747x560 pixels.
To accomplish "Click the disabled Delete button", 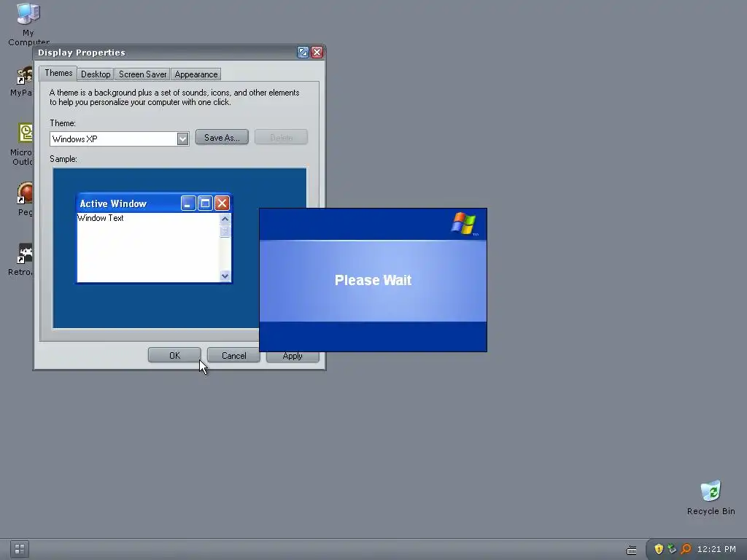I will click(281, 138).
